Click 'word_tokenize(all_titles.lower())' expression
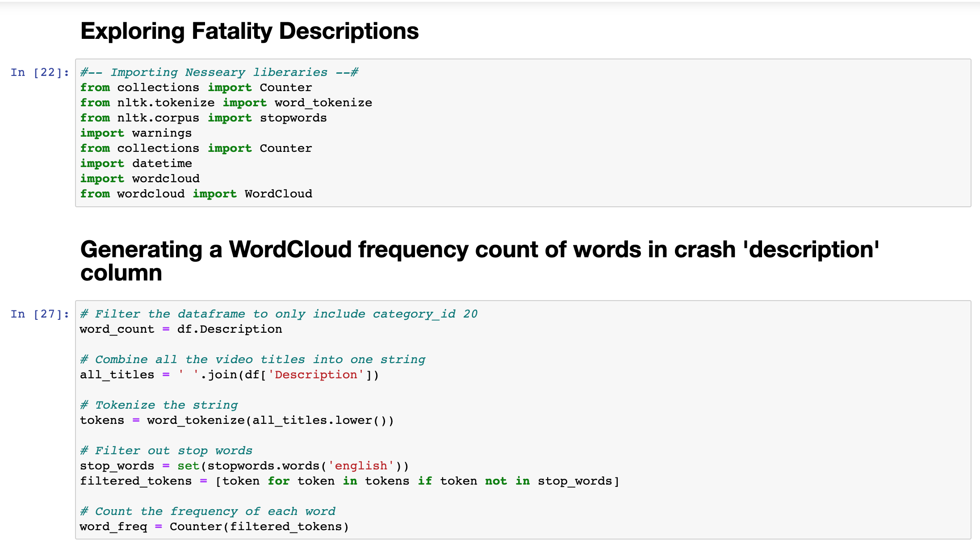Image resolution: width=980 pixels, height=544 pixels. coord(270,420)
